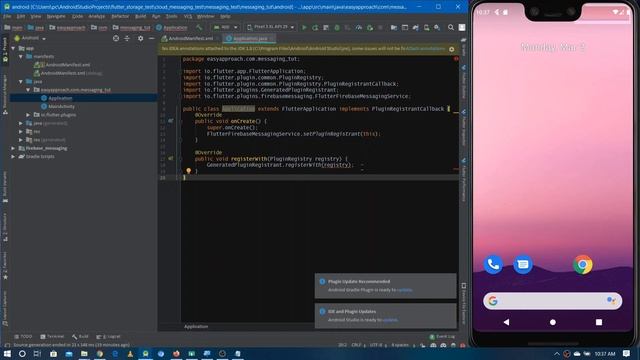The image size is (640, 360).
Task: Click the scroll-from-source target icon in Project panel
Action: (x=116, y=38)
